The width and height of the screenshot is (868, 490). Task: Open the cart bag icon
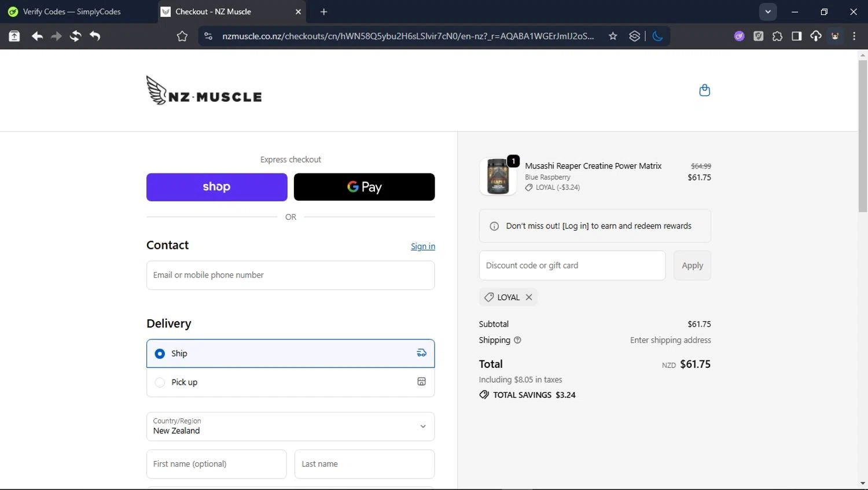click(704, 90)
